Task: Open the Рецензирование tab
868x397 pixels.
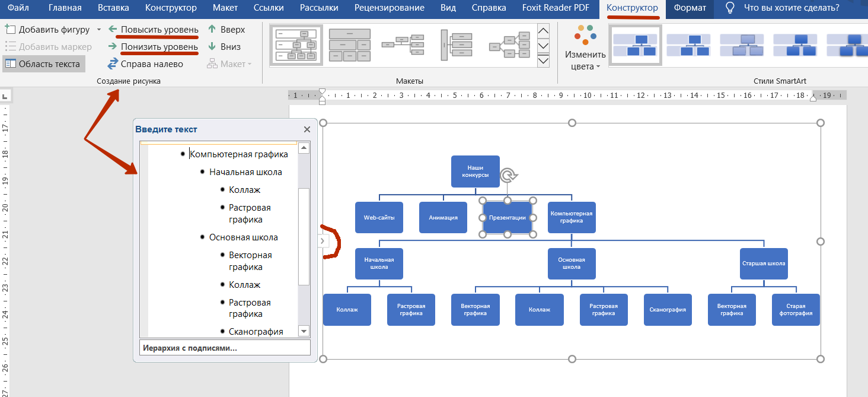Action: pos(390,8)
